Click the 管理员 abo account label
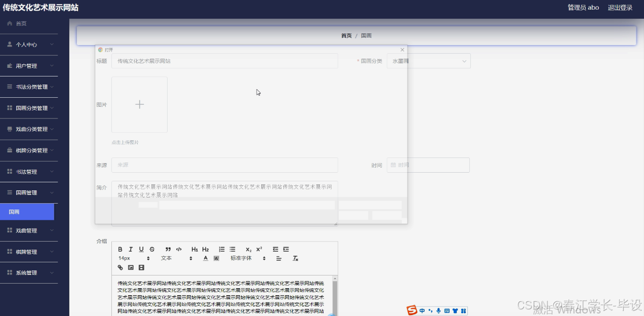This screenshot has height=316, width=644. [x=583, y=8]
